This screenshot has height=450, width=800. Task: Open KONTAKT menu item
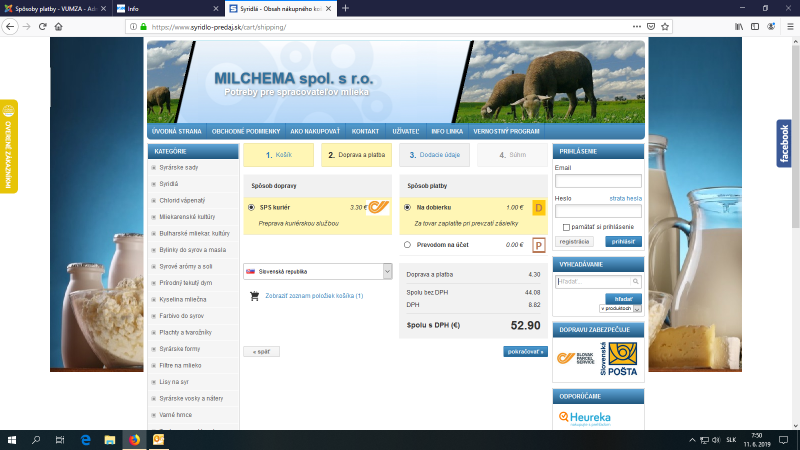coord(365,131)
